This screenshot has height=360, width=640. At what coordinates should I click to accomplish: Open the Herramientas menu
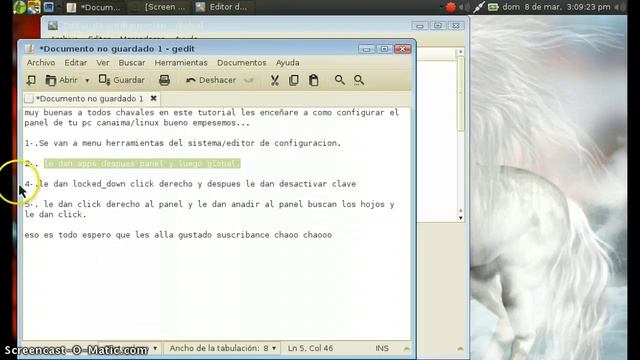coord(181,62)
